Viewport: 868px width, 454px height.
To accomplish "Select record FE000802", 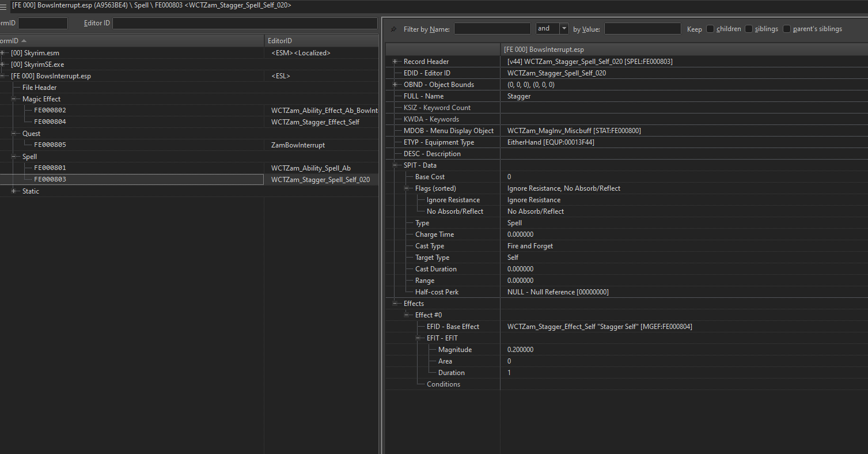I will pos(50,111).
